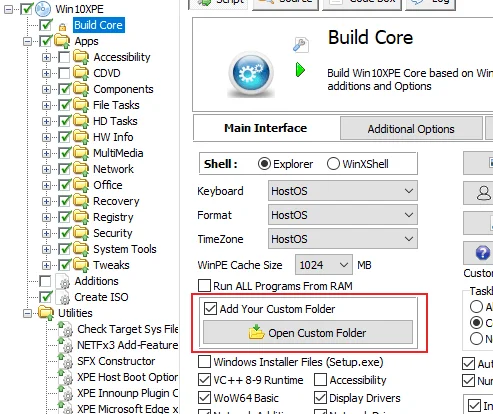Image resolution: width=493 pixels, height=414 pixels.
Task: Enable the Additions script checkbox in tree
Action: pyautogui.click(x=45, y=281)
